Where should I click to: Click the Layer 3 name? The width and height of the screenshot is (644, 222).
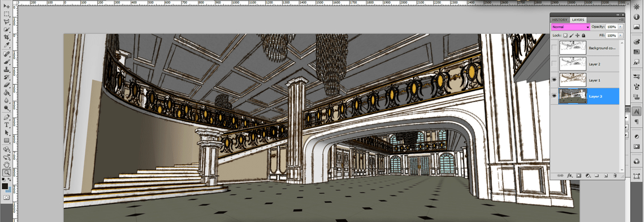595,96
